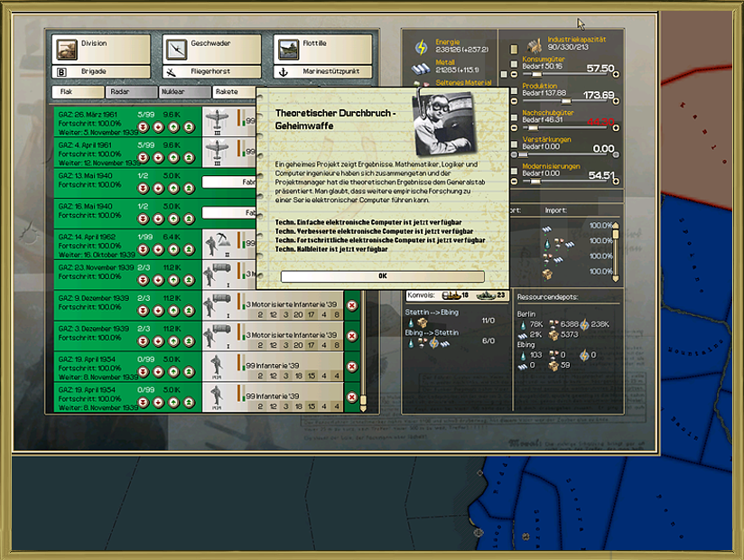The height and width of the screenshot is (560, 744).
Task: Click the Division tank icon
Action: [x=65, y=49]
